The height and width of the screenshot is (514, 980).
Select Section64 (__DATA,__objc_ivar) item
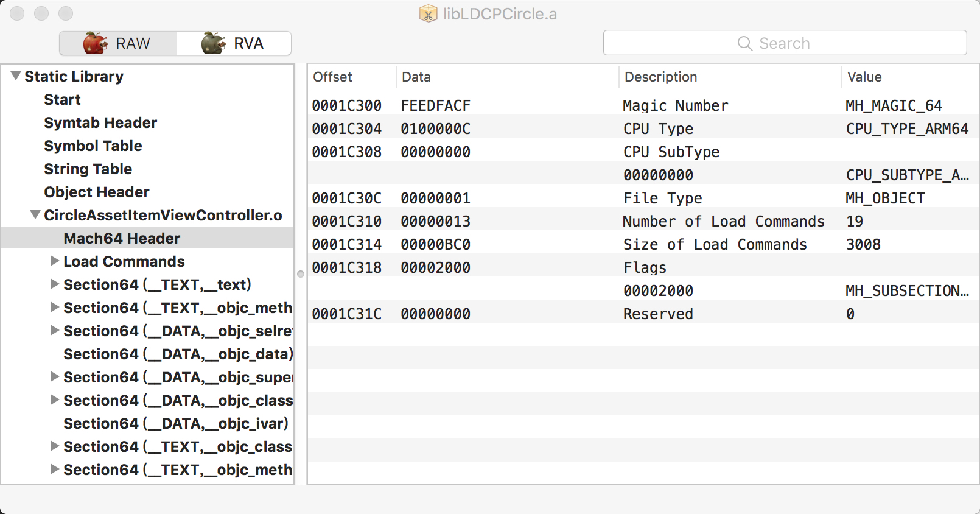point(176,423)
